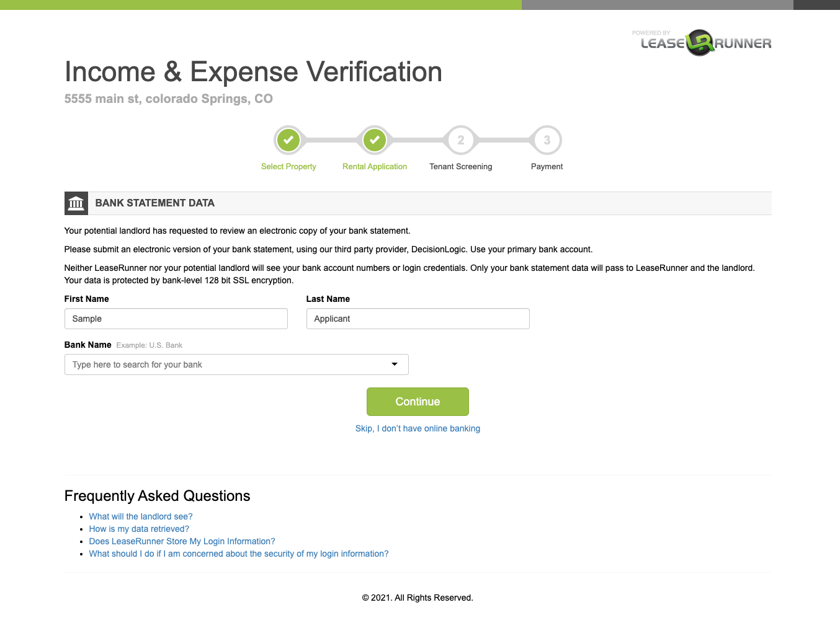This screenshot has height=623, width=840.
Task: Go to the Payment step label
Action: click(x=547, y=167)
